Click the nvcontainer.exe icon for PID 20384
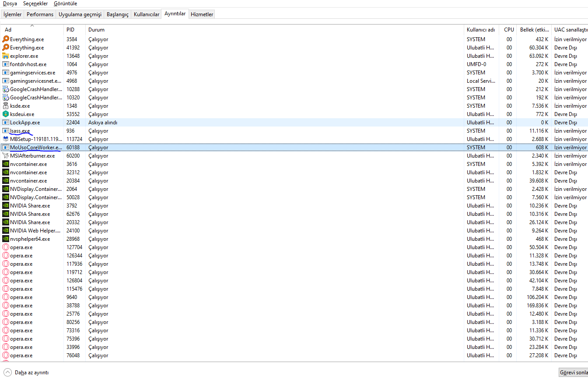 coord(6,180)
